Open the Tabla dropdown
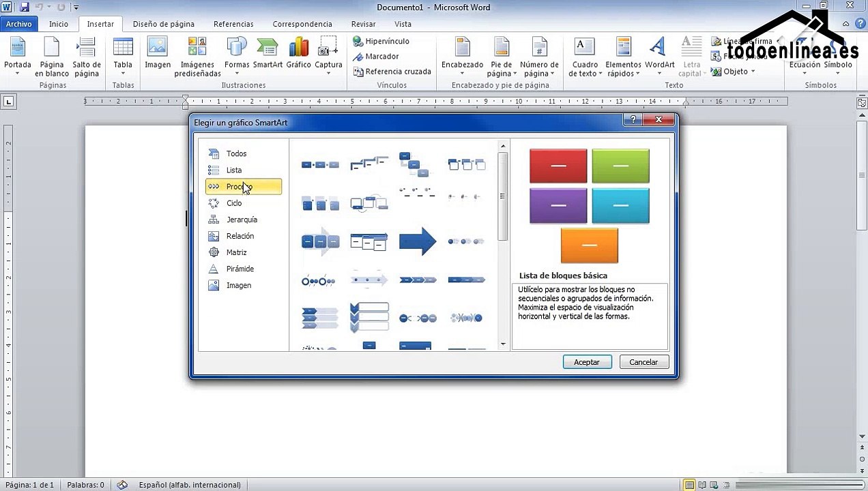Image resolution: width=868 pixels, height=491 pixels. (123, 73)
